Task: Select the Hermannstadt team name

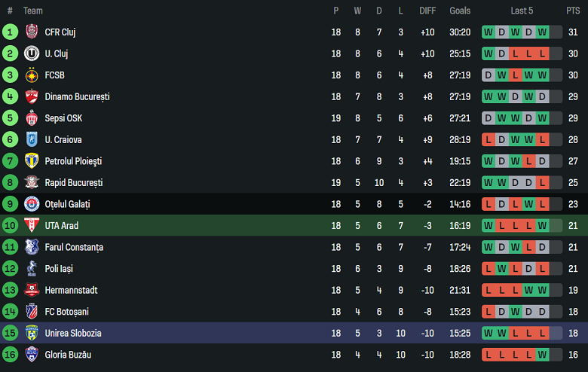Action: point(71,291)
